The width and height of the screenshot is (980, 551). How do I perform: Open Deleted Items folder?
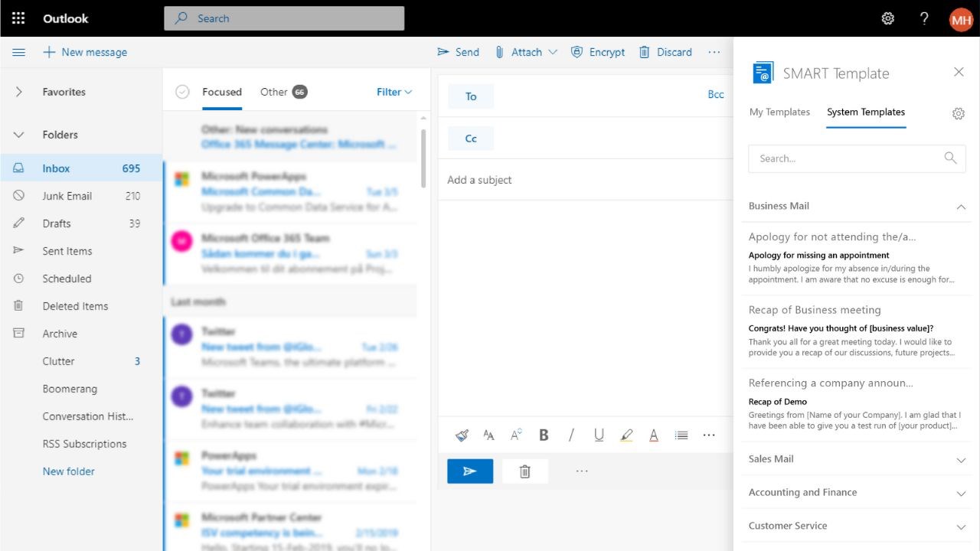(81, 306)
